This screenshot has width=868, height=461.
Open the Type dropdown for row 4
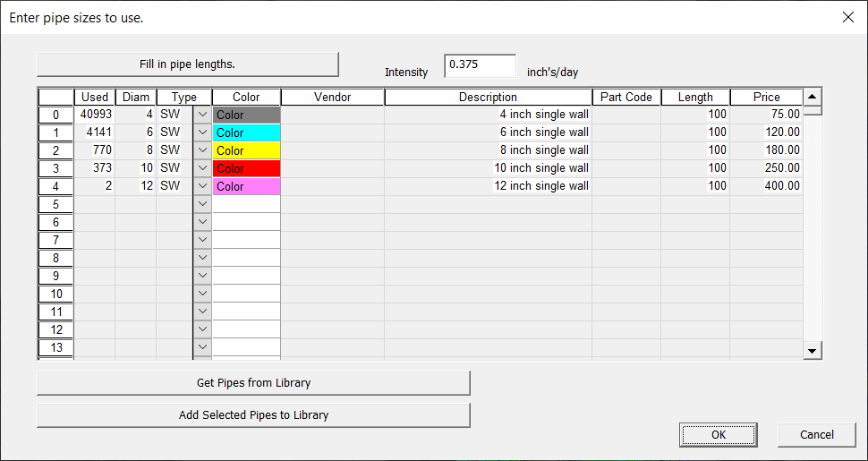click(202, 186)
